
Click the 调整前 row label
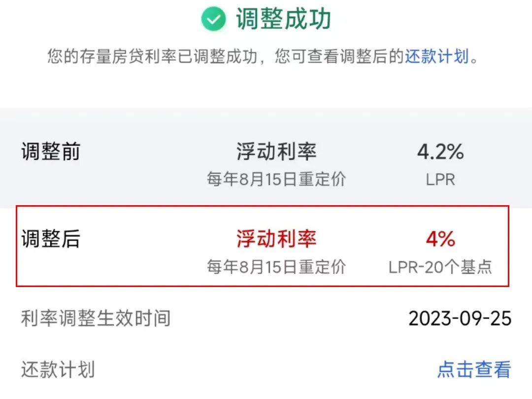51,151
